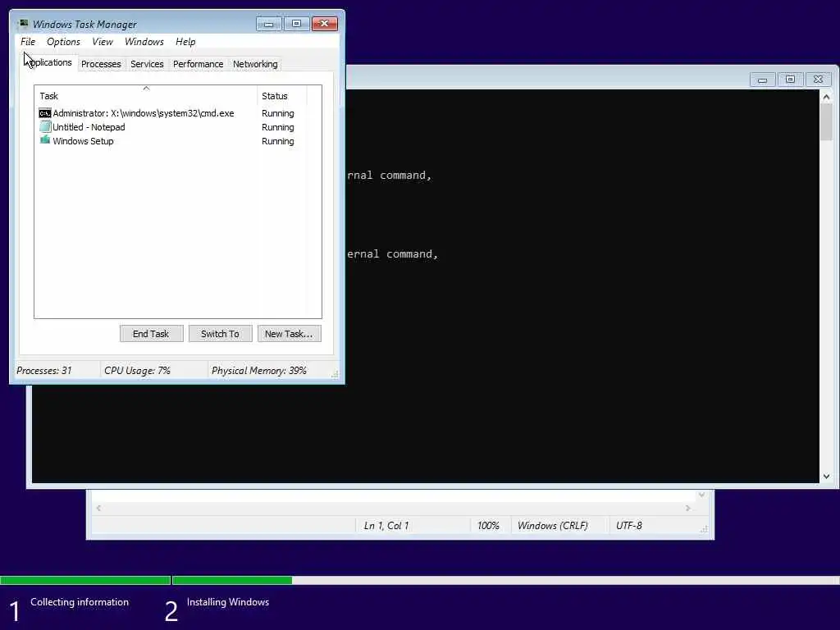Image resolution: width=840 pixels, height=630 pixels.
Task: Open the View menu
Action: [x=103, y=42]
